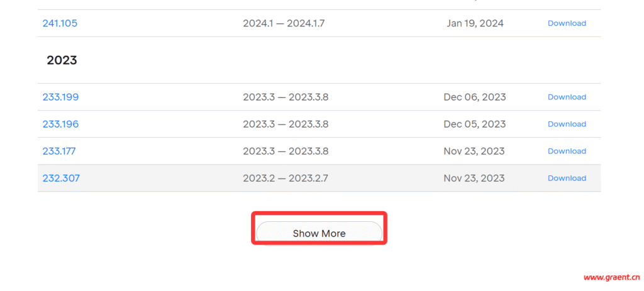The height and width of the screenshot is (291, 644).
Task: Click the Nov 23, 2023 date for 233.177
Action: click(474, 151)
